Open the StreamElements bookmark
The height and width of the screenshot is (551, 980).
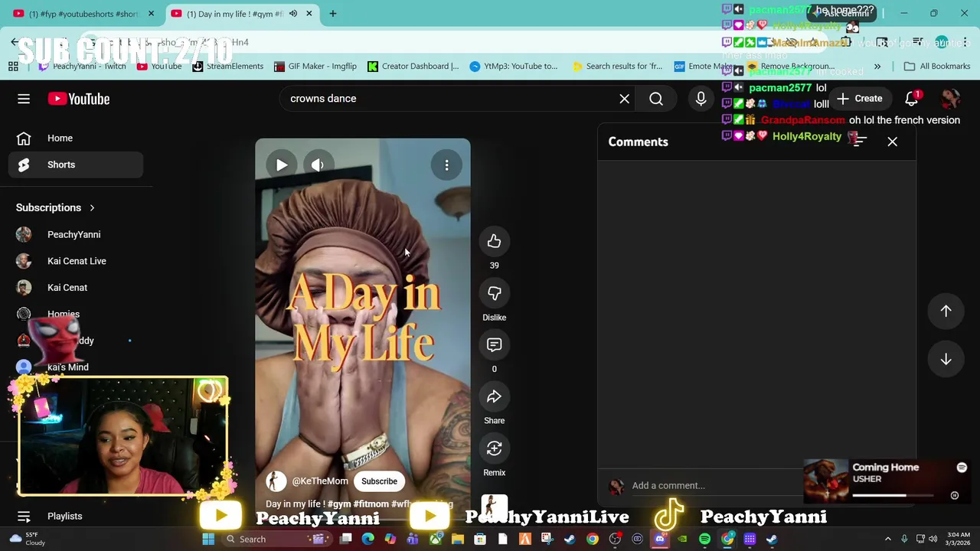[227, 67]
